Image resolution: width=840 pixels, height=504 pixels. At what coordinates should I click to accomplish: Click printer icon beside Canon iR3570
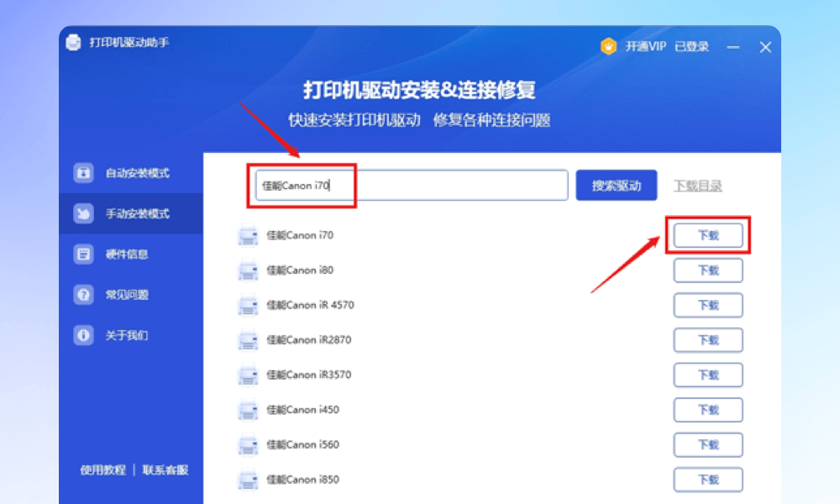(x=248, y=375)
